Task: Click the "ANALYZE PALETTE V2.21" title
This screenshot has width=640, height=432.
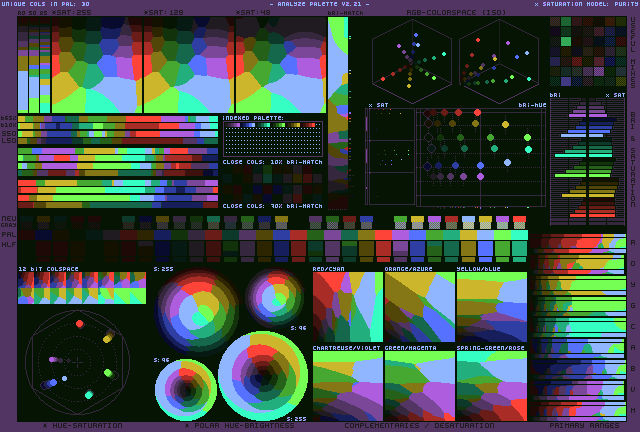Action: pyautogui.click(x=320, y=4)
